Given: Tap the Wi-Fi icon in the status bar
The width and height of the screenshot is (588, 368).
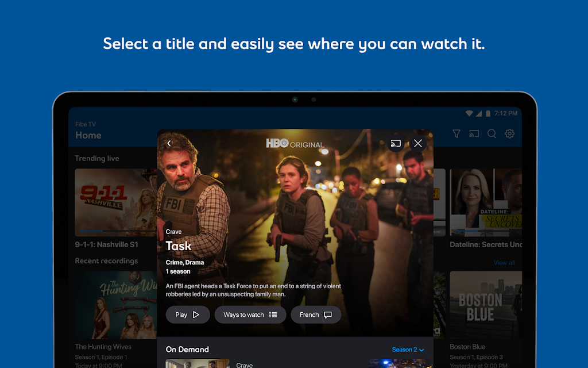Looking at the screenshot, I should pos(469,114).
